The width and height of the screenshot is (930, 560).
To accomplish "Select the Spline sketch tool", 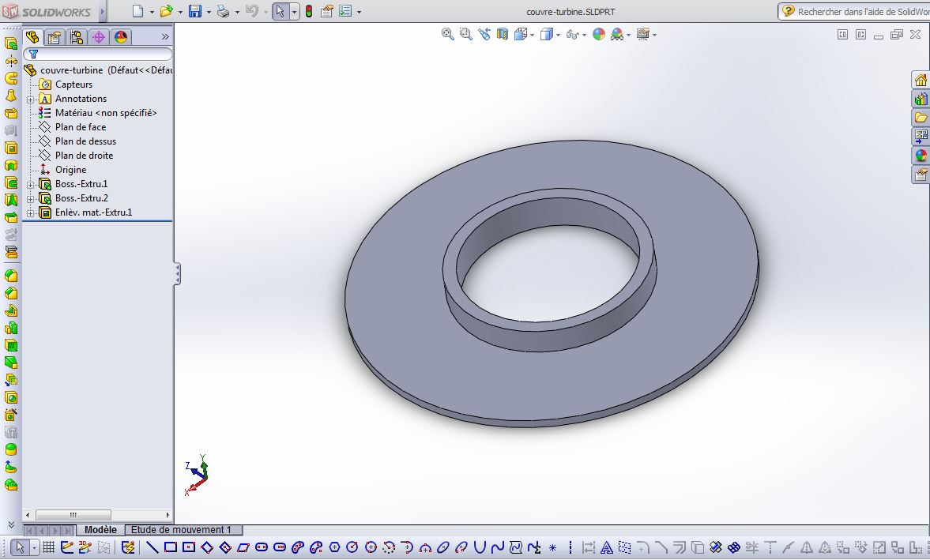I will point(498,547).
